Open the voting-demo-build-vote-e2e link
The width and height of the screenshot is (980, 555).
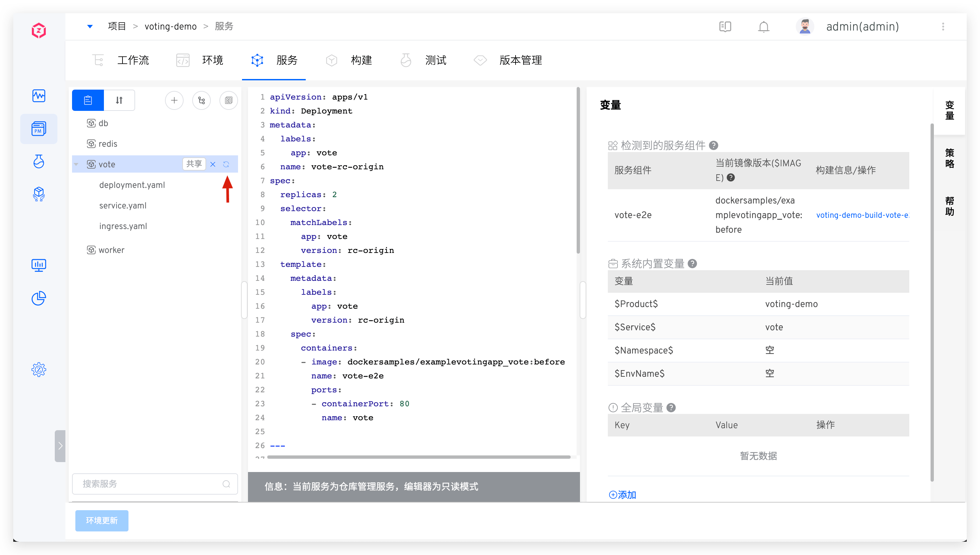point(862,215)
